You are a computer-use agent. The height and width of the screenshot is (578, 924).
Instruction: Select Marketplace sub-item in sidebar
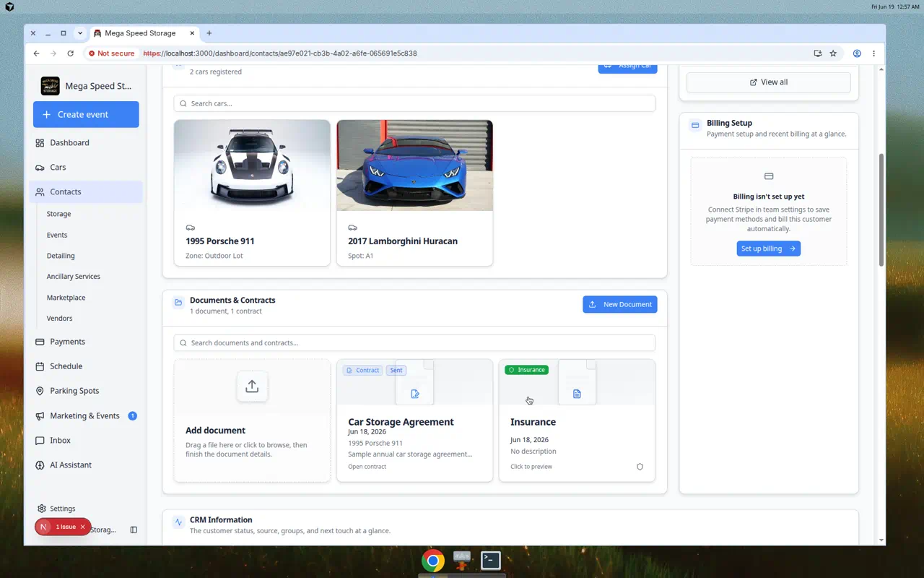click(66, 298)
